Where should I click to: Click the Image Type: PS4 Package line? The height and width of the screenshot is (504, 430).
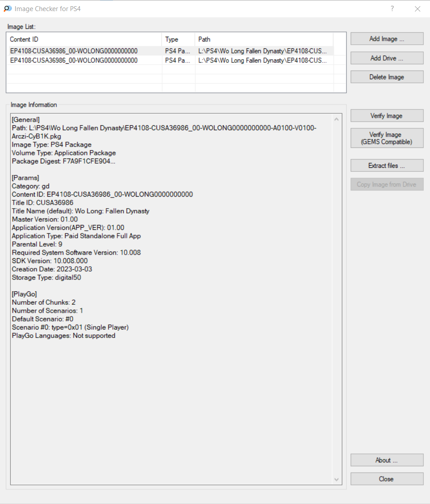(x=51, y=145)
